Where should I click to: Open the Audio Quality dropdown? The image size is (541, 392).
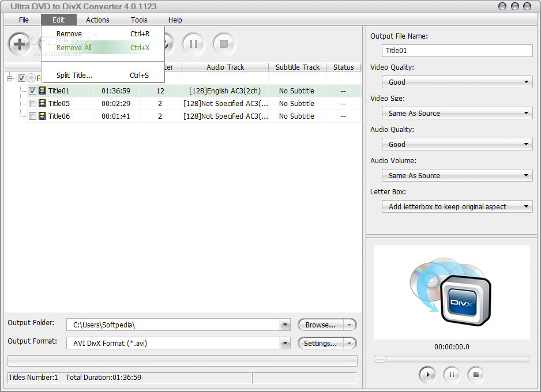coord(457,144)
